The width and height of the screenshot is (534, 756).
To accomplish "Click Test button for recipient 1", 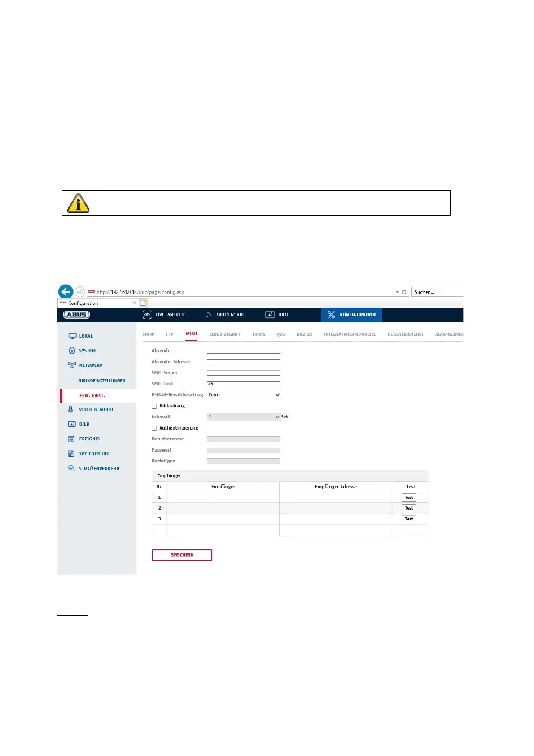I will pyautogui.click(x=409, y=497).
